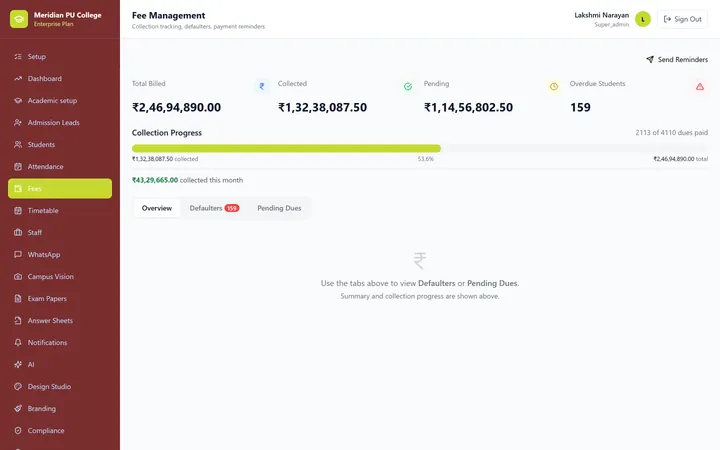Click the warning triangle on Overdue Students card

click(700, 86)
